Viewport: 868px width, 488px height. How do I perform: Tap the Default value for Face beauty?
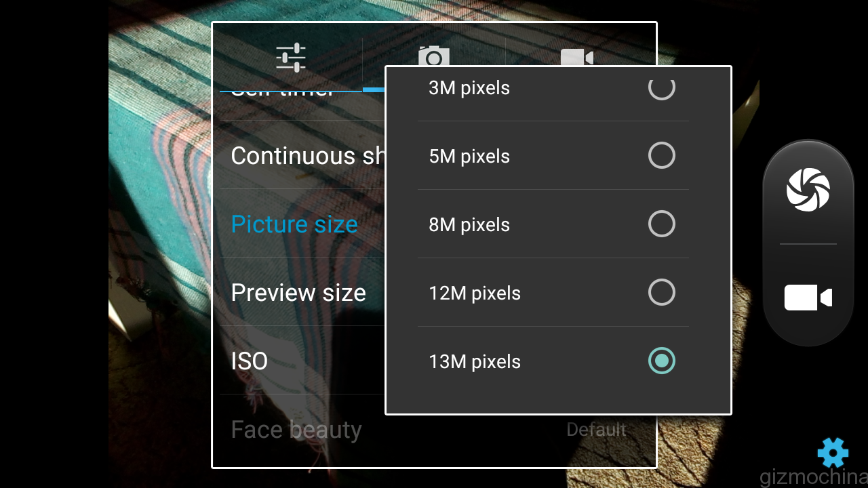coord(596,430)
